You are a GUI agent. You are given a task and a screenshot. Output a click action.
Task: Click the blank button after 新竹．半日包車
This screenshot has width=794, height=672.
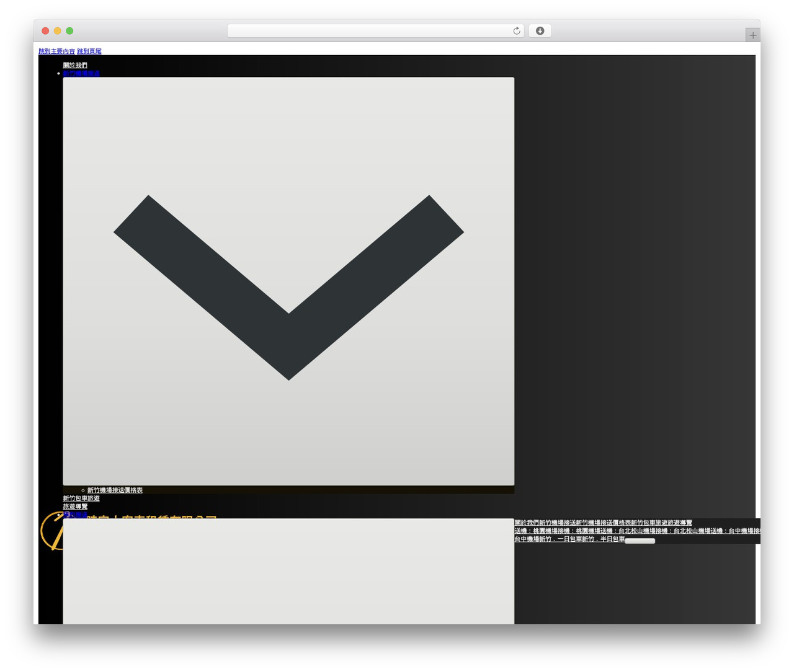[x=640, y=541]
